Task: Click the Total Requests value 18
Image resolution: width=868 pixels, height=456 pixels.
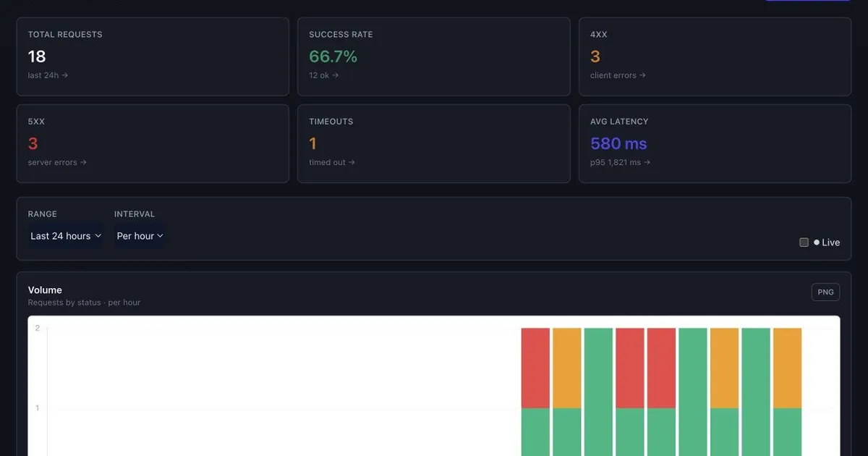Action: (37, 56)
